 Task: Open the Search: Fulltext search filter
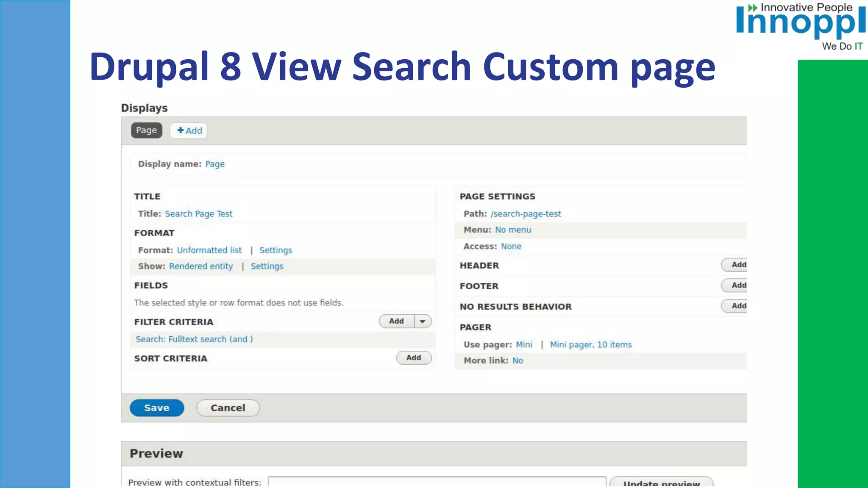(194, 339)
